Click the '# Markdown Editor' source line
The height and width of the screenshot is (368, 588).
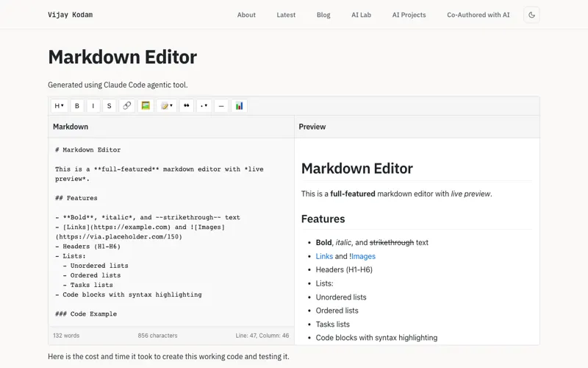click(x=87, y=149)
